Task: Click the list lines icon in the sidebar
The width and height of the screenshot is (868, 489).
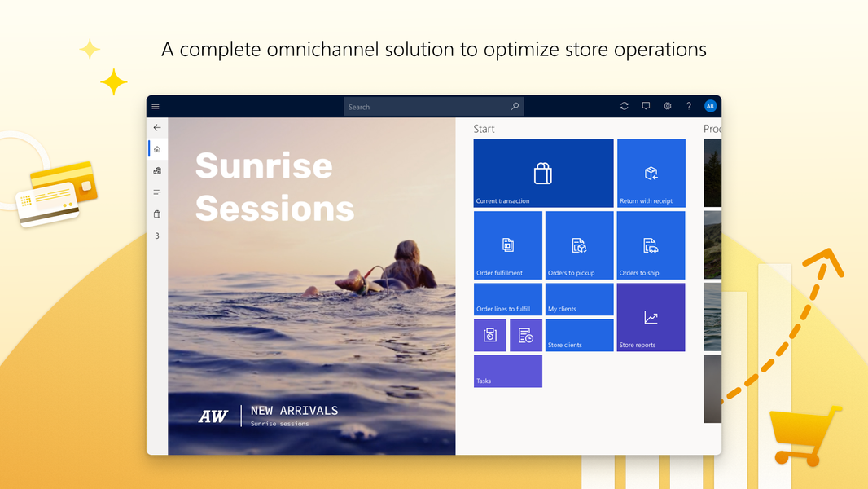Action: point(157,192)
